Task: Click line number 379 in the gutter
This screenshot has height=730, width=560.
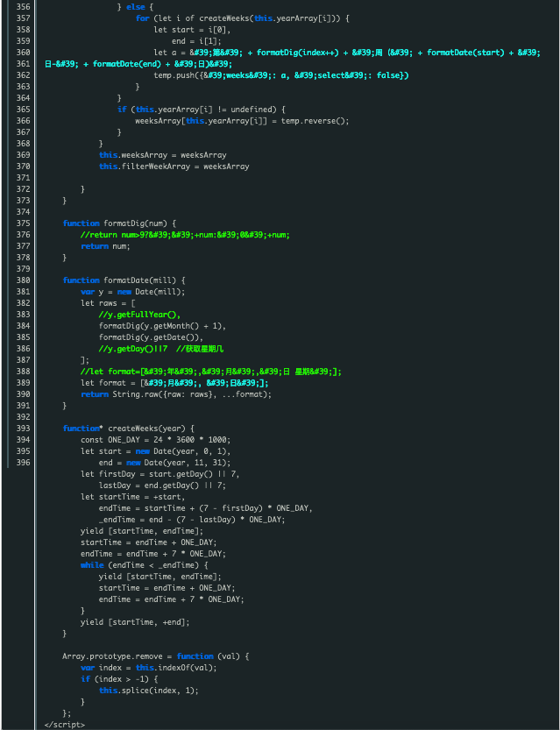Action: (23, 269)
